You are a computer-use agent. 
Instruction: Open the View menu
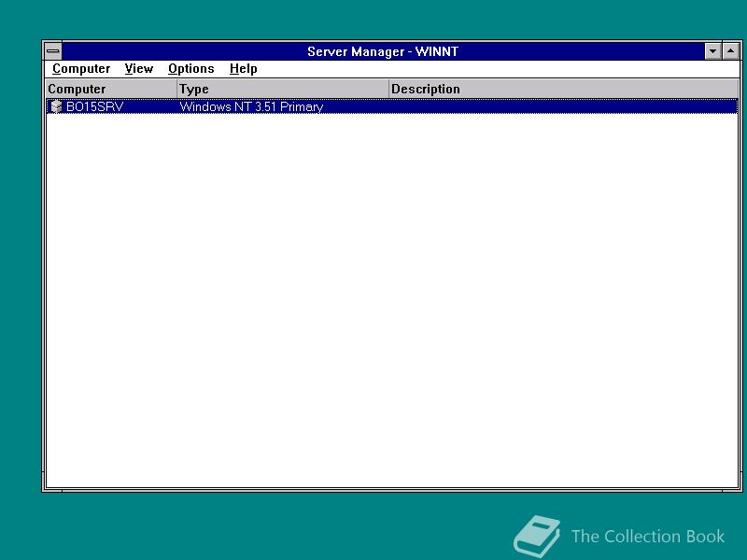click(138, 68)
